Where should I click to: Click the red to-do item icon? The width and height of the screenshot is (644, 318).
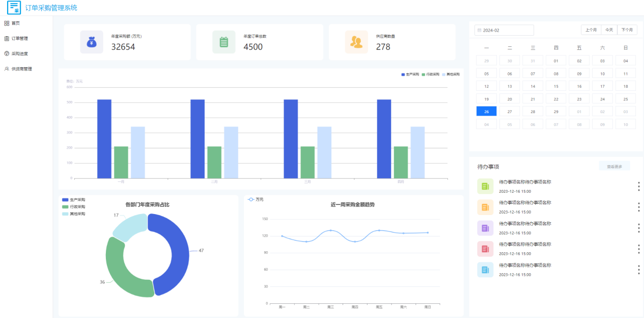485,249
